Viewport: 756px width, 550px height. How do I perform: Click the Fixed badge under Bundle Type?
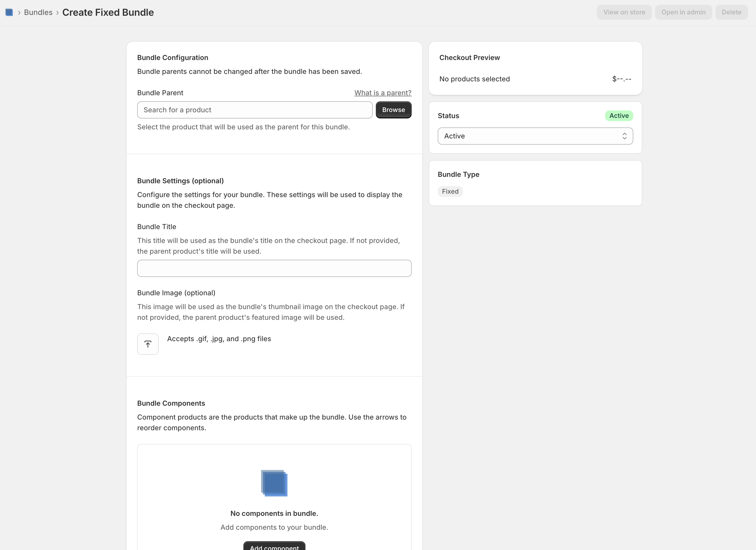point(450,191)
